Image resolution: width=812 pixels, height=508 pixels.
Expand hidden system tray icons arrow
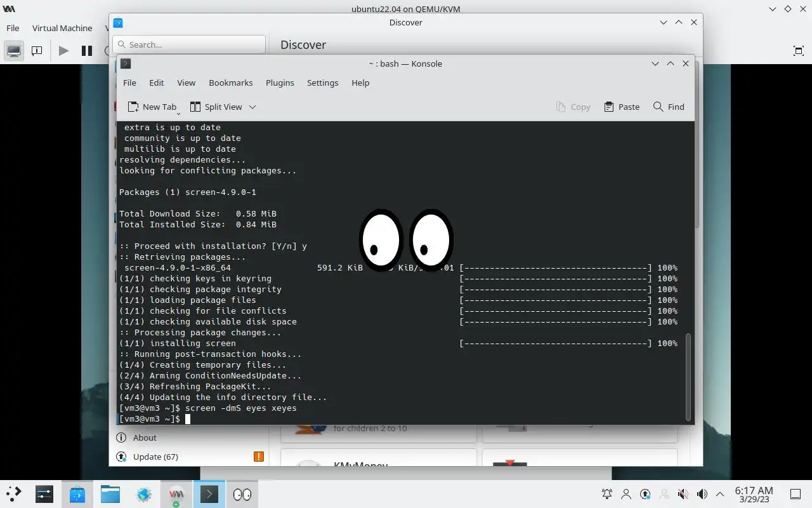tap(720, 493)
